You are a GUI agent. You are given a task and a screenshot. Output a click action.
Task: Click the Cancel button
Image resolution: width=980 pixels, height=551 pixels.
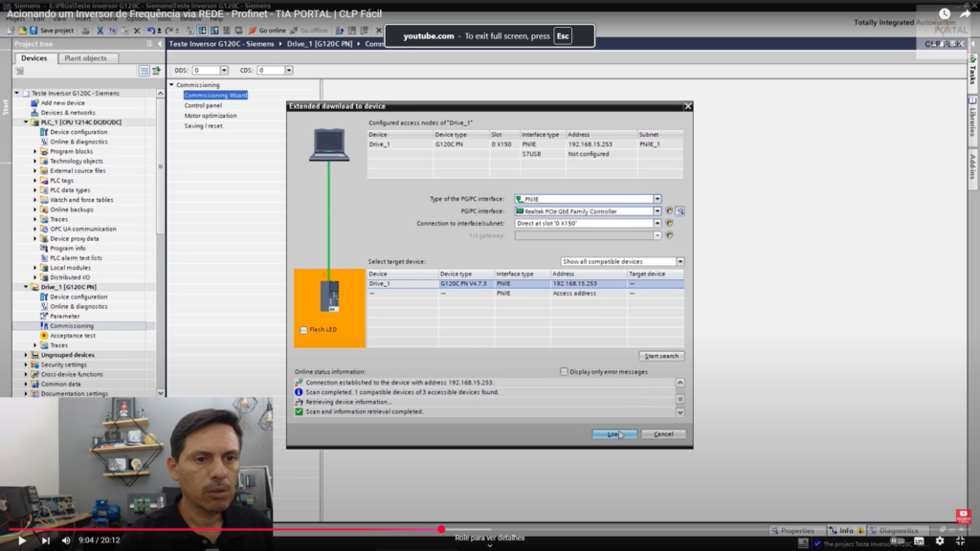click(663, 434)
